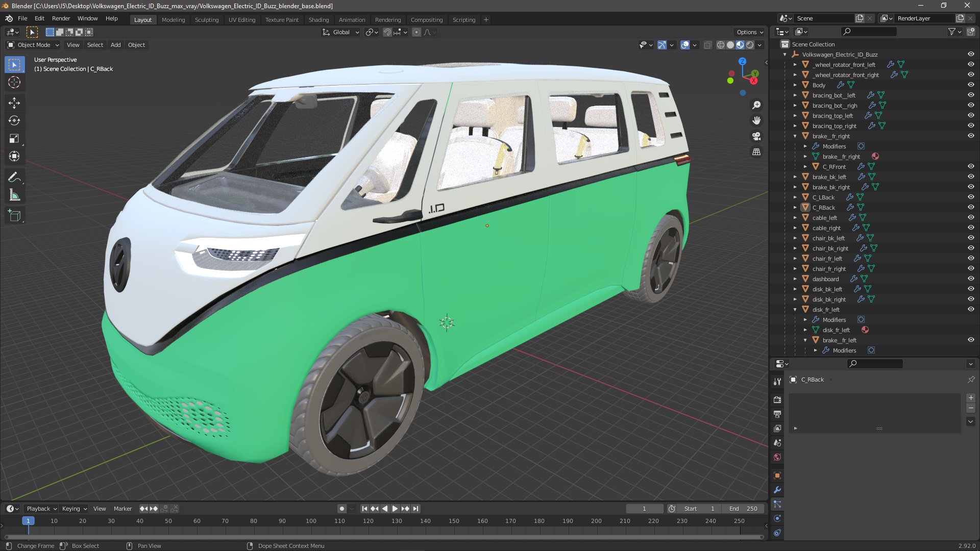The height and width of the screenshot is (551, 980).
Task: Open Modifier properties tab
Action: [777, 490]
